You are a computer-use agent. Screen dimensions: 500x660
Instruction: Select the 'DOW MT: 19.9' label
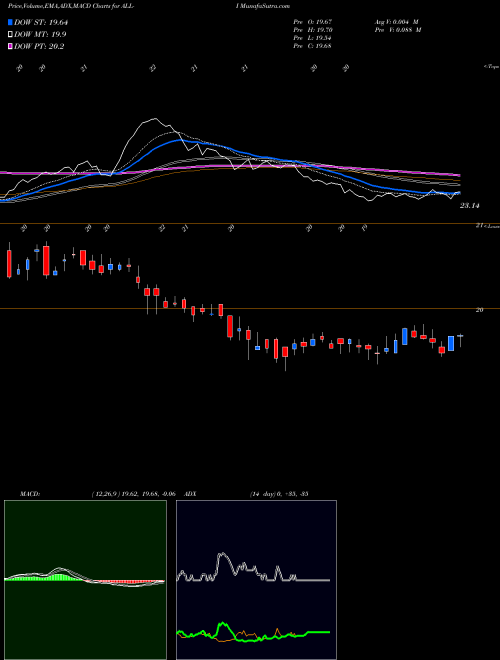[40, 35]
